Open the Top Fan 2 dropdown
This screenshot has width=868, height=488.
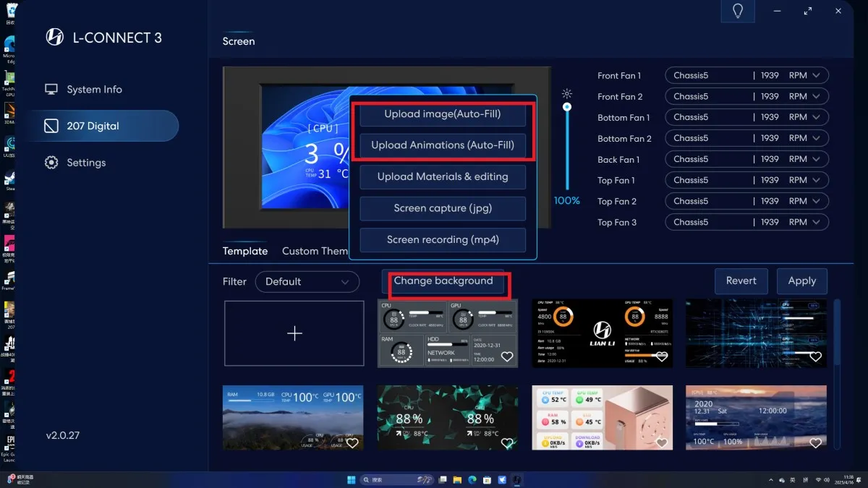(x=746, y=201)
